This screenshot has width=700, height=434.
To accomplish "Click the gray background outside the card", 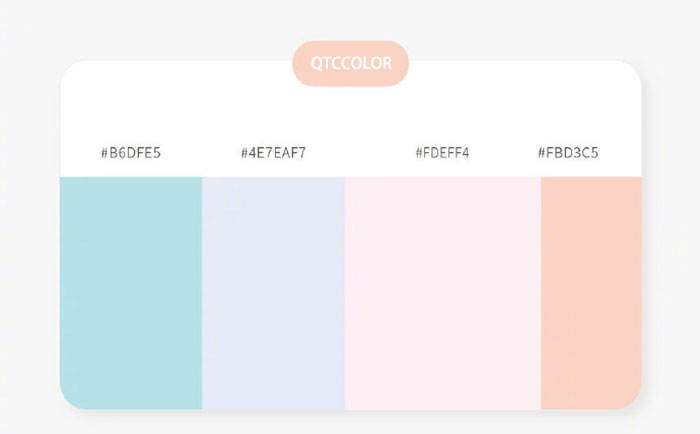I will click(30, 220).
